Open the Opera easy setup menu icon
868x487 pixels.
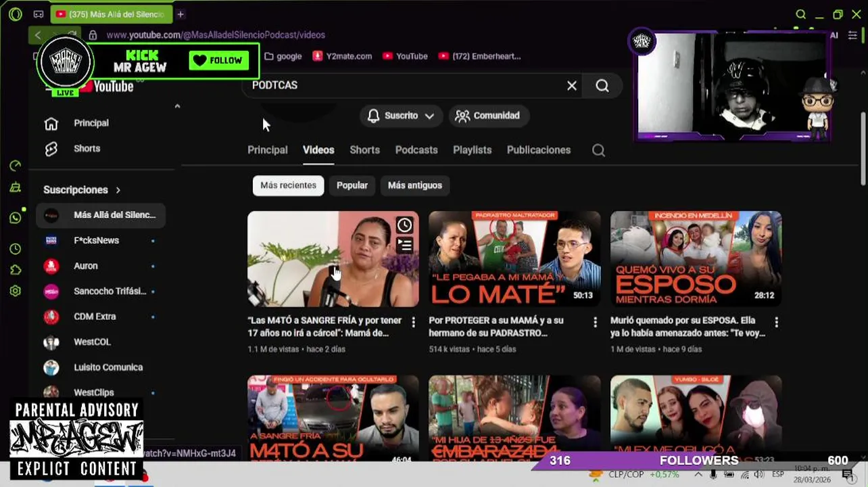852,35
